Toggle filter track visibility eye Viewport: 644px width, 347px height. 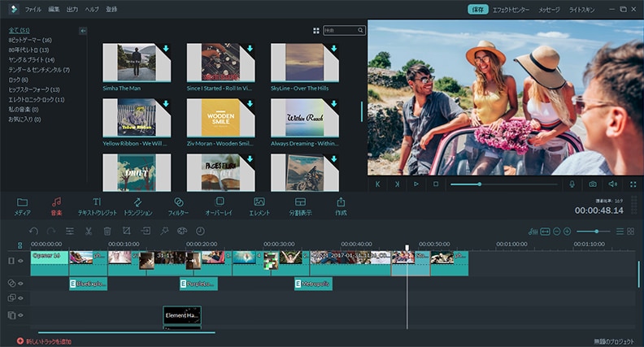click(20, 284)
